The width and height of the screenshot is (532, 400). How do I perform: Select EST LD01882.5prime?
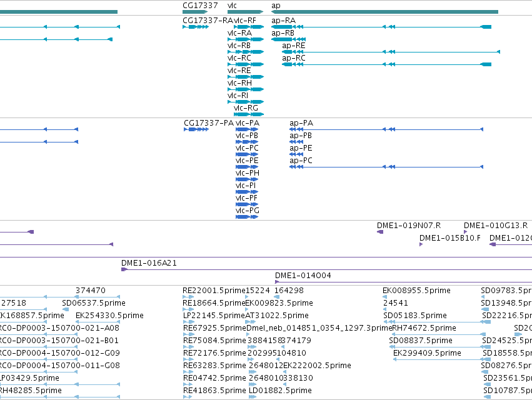pos(280,391)
